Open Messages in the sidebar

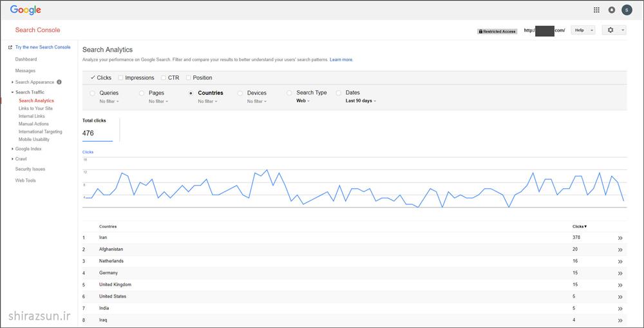click(x=25, y=71)
